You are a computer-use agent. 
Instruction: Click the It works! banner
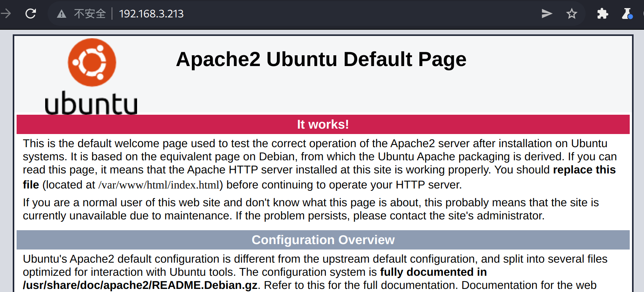point(323,124)
